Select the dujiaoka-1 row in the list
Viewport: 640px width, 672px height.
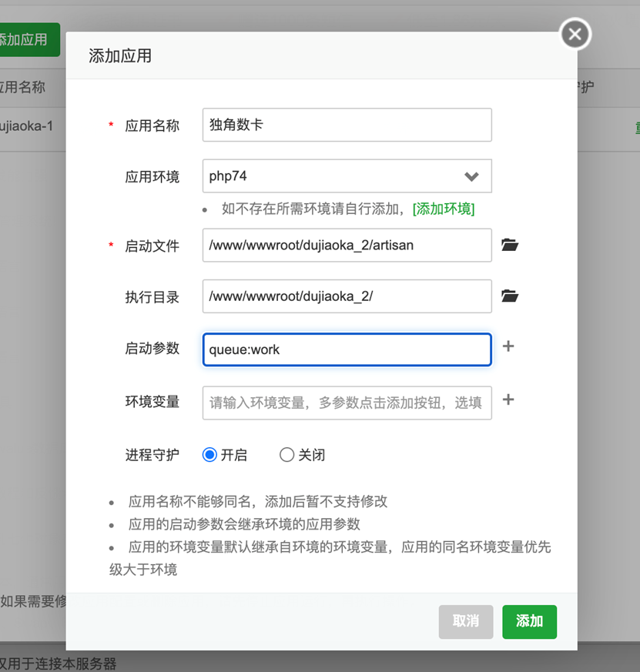tap(27, 125)
